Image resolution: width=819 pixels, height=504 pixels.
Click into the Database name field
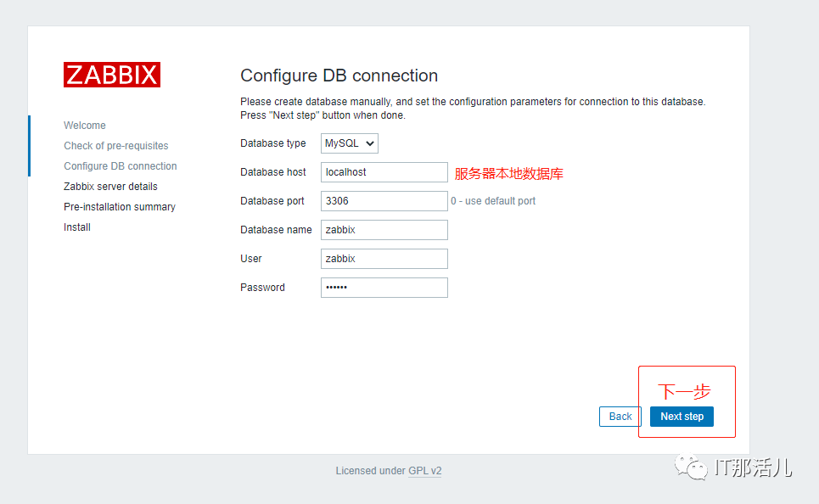point(384,230)
